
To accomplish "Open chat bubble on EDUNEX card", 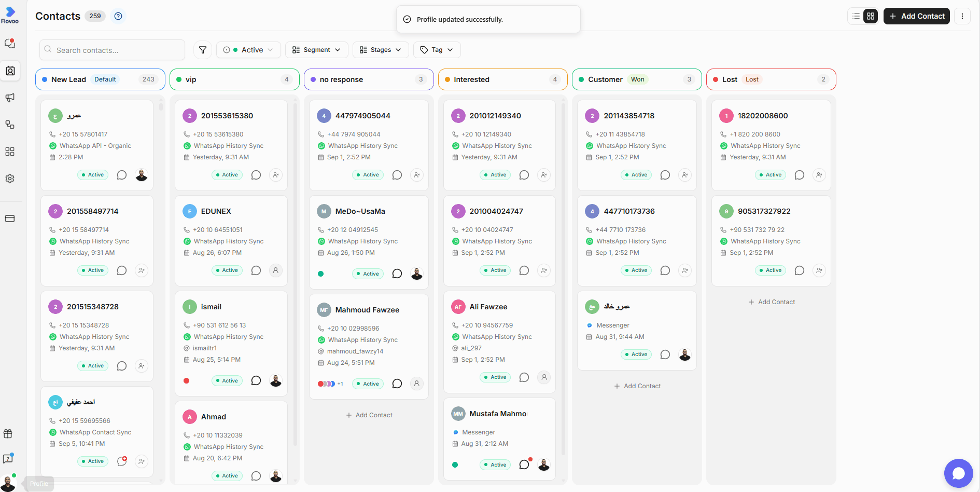I will (256, 270).
